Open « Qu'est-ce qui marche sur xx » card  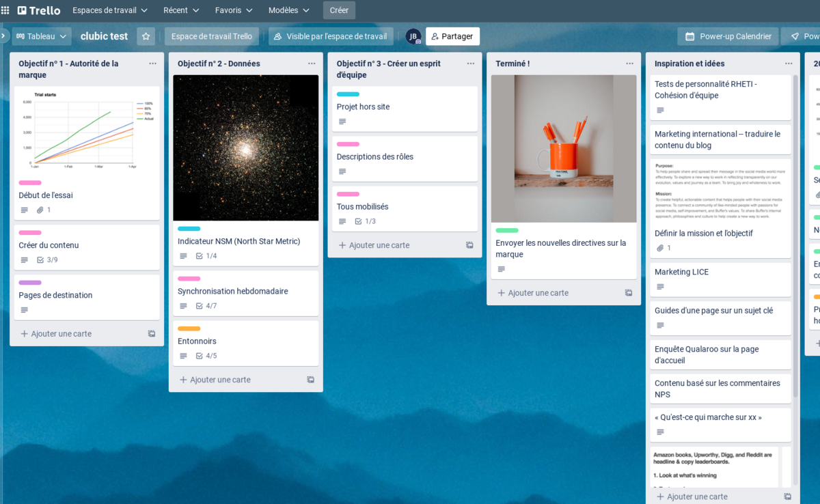pos(720,425)
